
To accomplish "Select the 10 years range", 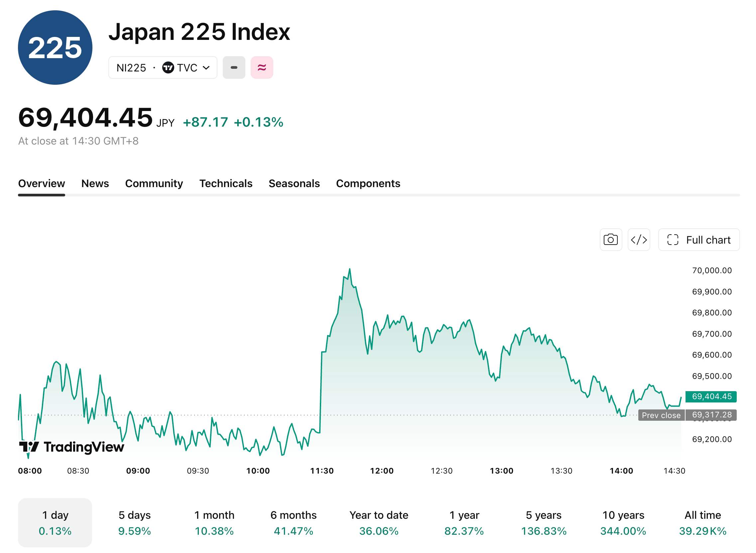I will tap(623, 522).
